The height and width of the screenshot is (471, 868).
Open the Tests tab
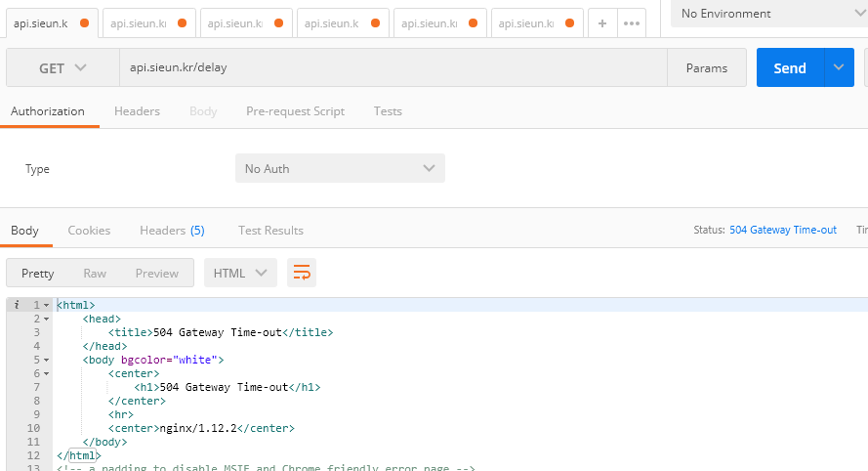tap(388, 111)
